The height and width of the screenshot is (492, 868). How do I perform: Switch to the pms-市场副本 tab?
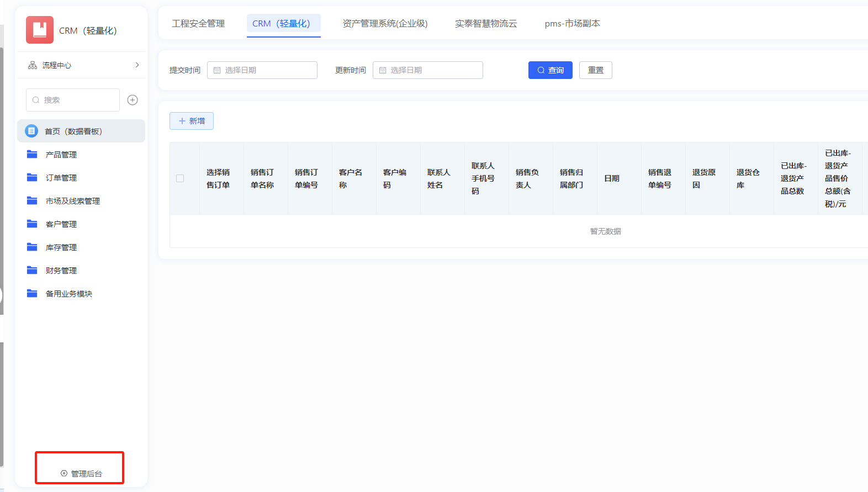[x=572, y=24]
